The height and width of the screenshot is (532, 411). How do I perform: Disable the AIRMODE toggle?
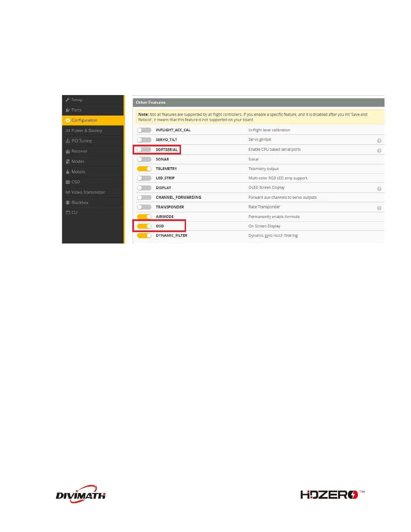point(144,217)
